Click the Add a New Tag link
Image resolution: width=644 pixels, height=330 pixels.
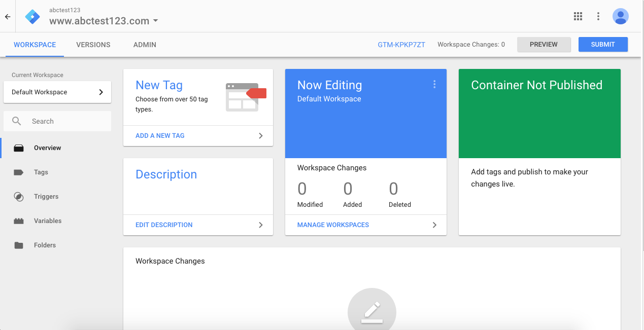coord(160,136)
